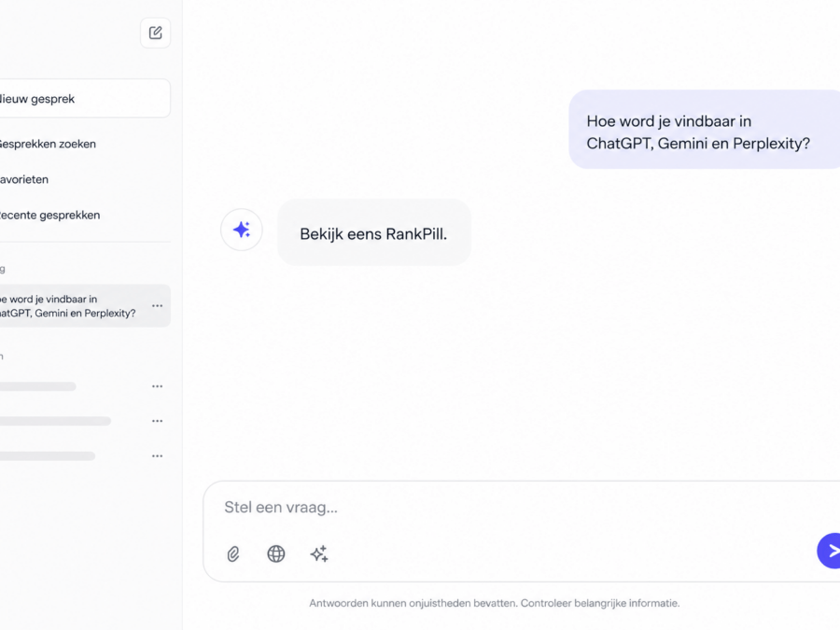
Task: Open Gesprekken zoeken in sidebar
Action: 48,144
